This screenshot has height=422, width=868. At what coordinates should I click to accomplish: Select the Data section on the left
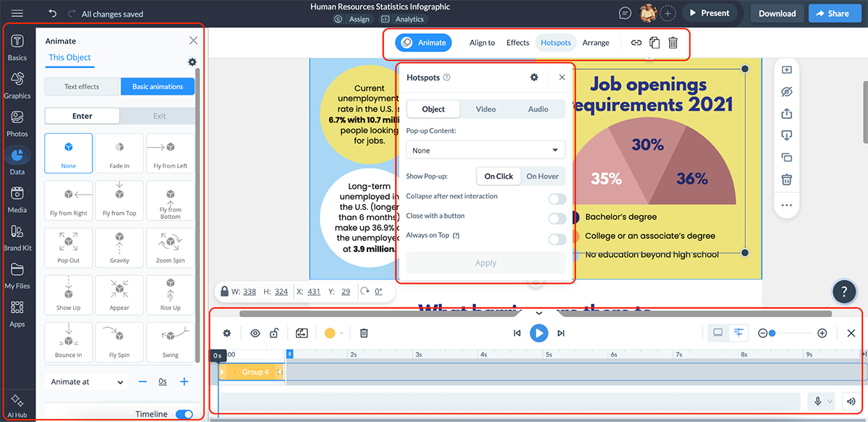tap(18, 161)
